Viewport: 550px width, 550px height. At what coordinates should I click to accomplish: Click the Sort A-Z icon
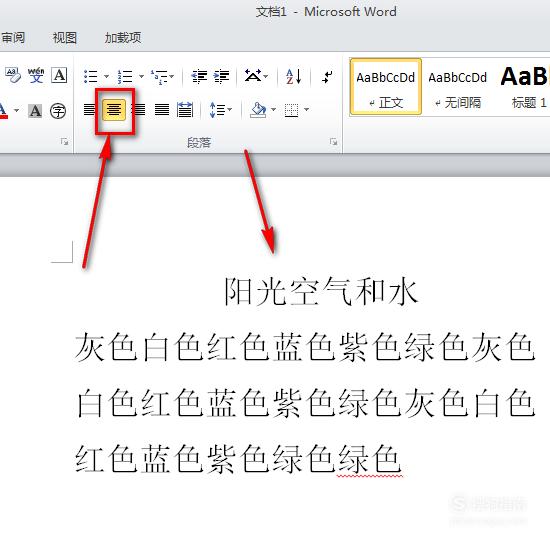coord(294,76)
